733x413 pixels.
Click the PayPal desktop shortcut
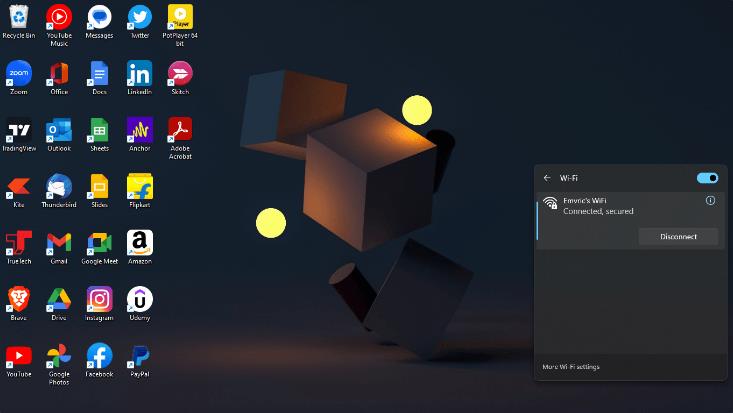(140, 360)
